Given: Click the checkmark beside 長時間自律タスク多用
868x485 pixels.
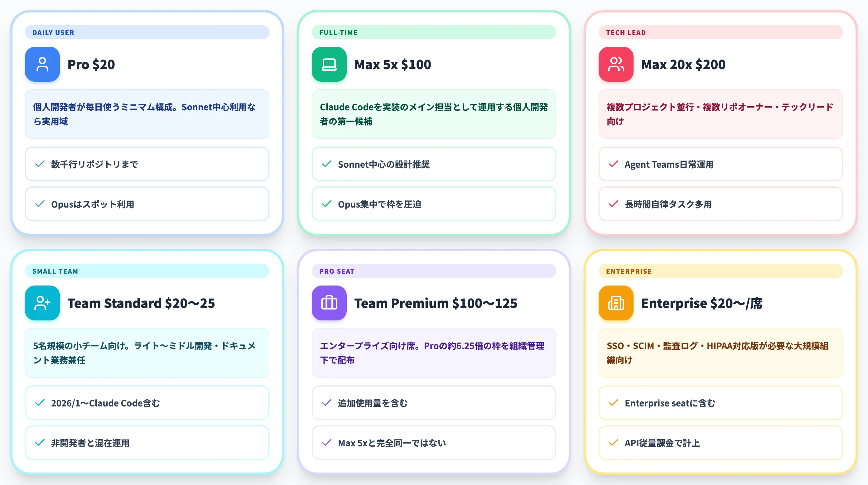Looking at the screenshot, I should tap(613, 204).
